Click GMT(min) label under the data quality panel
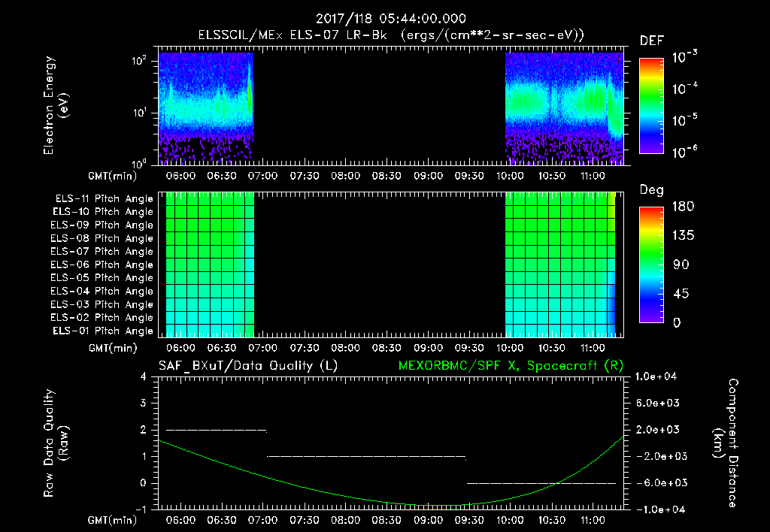The height and width of the screenshot is (532, 770). pos(113,520)
